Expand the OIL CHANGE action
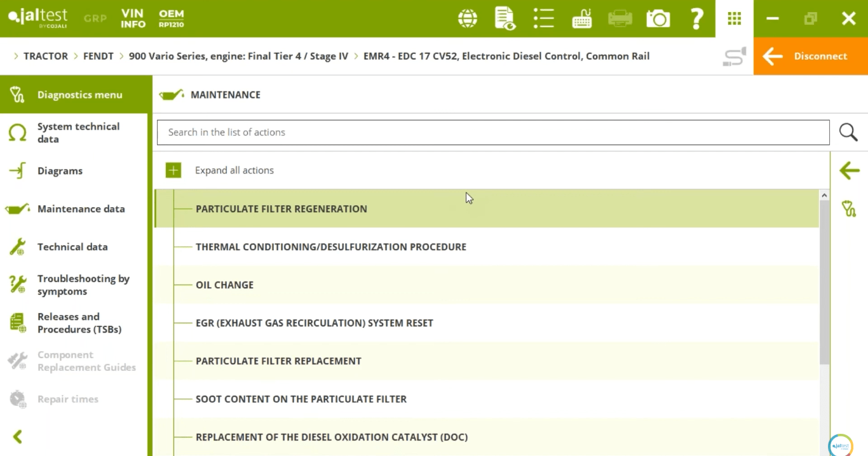Image resolution: width=868 pixels, height=456 pixels. [224, 285]
